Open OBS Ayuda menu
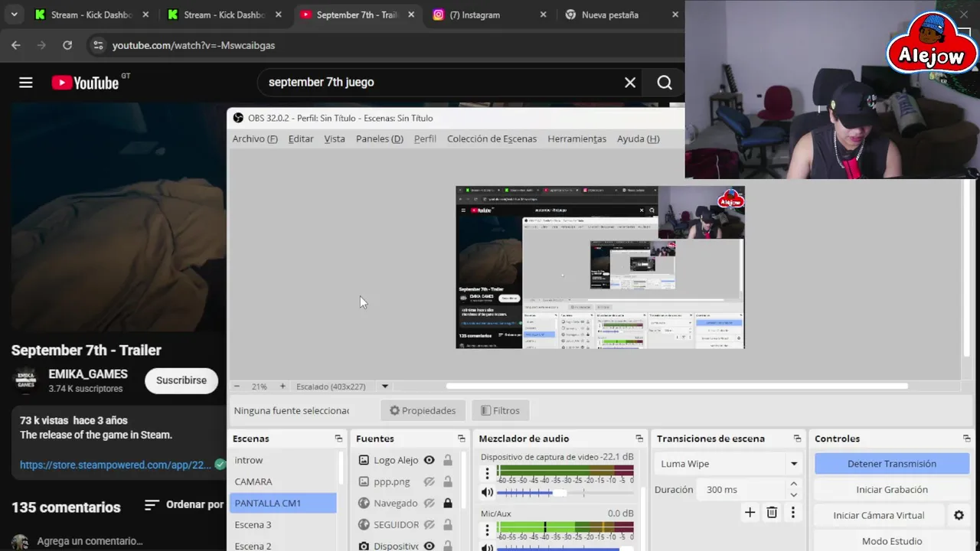 (638, 139)
